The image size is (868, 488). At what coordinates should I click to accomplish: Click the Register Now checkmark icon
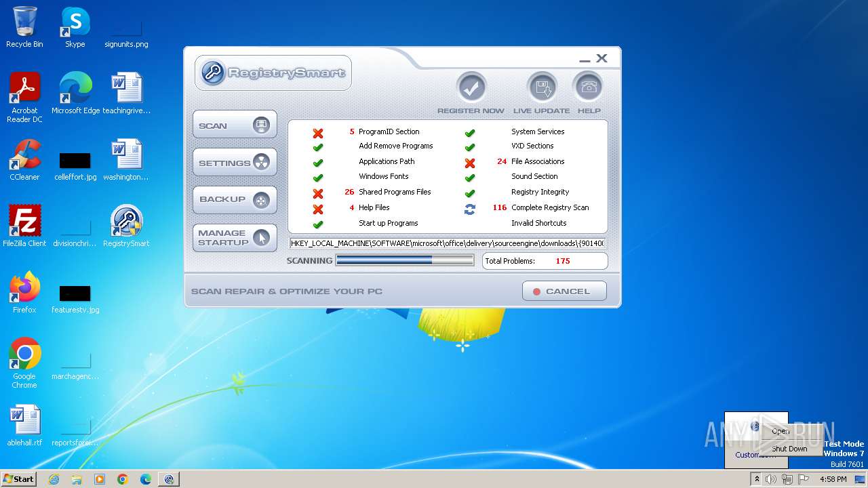pos(471,87)
